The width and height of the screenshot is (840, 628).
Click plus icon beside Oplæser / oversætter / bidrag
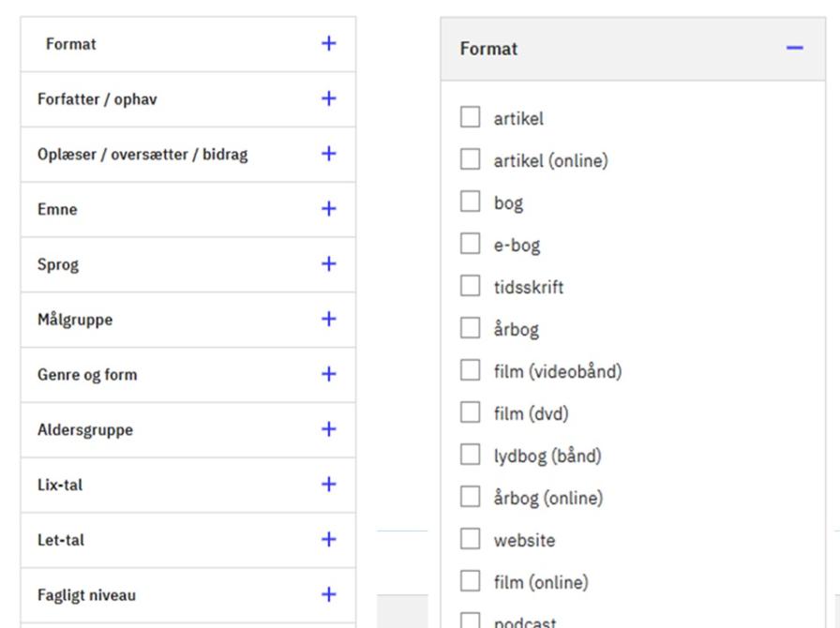tap(328, 154)
